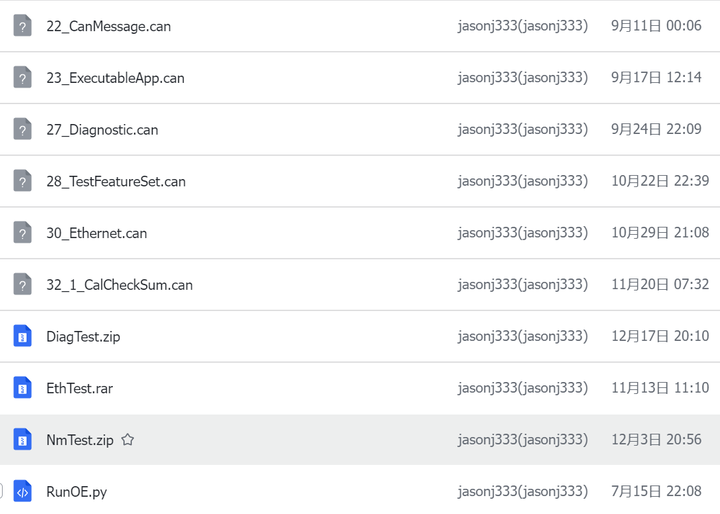This screenshot has height=514, width=720.
Task: Open the 22_CanMessage.can file name
Action: (x=108, y=26)
